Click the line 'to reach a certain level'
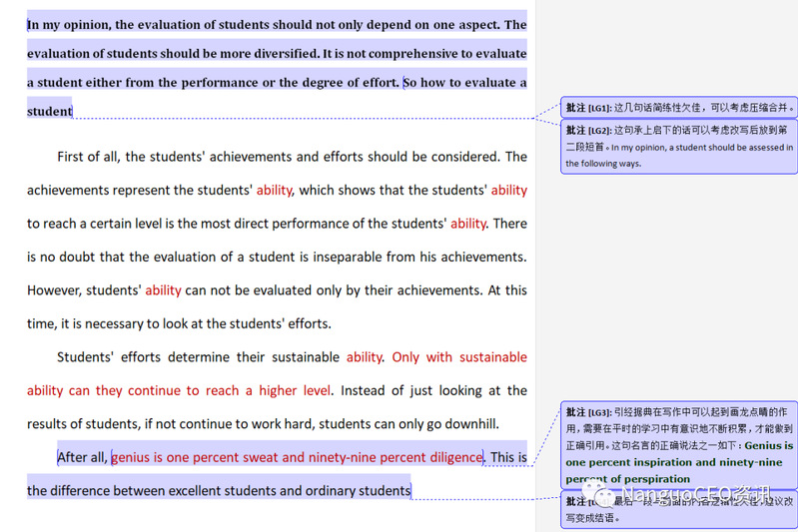 (x=277, y=224)
